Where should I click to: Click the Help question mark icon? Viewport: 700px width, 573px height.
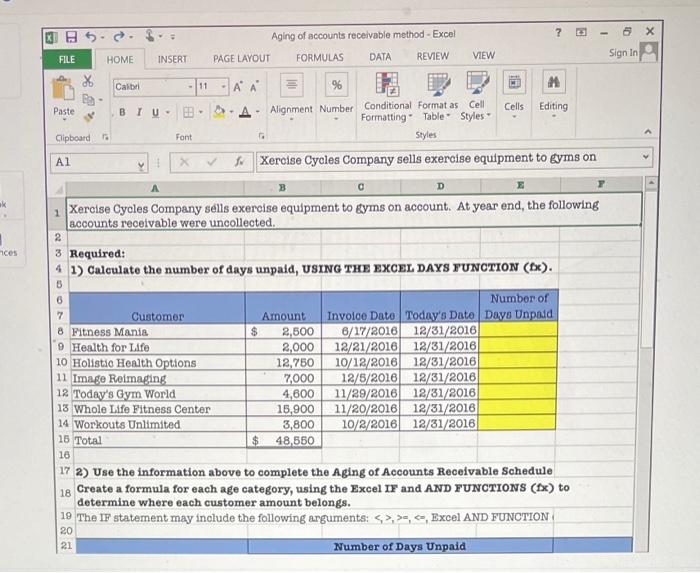[x=558, y=32]
